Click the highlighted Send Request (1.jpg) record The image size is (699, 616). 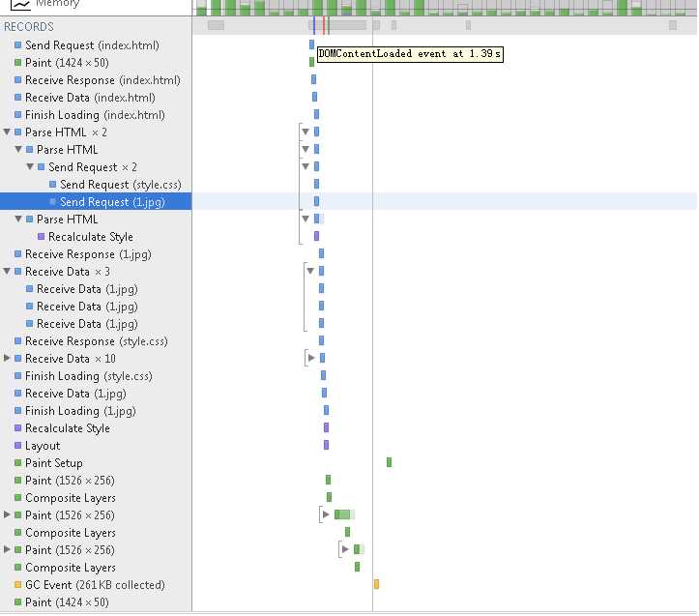[x=96, y=201]
